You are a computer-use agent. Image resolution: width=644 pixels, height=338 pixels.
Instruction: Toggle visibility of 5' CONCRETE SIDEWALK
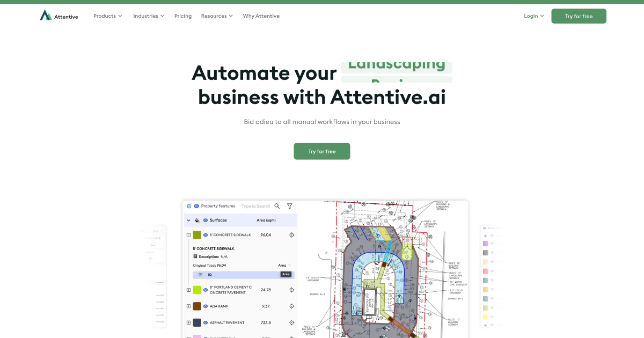206,234
